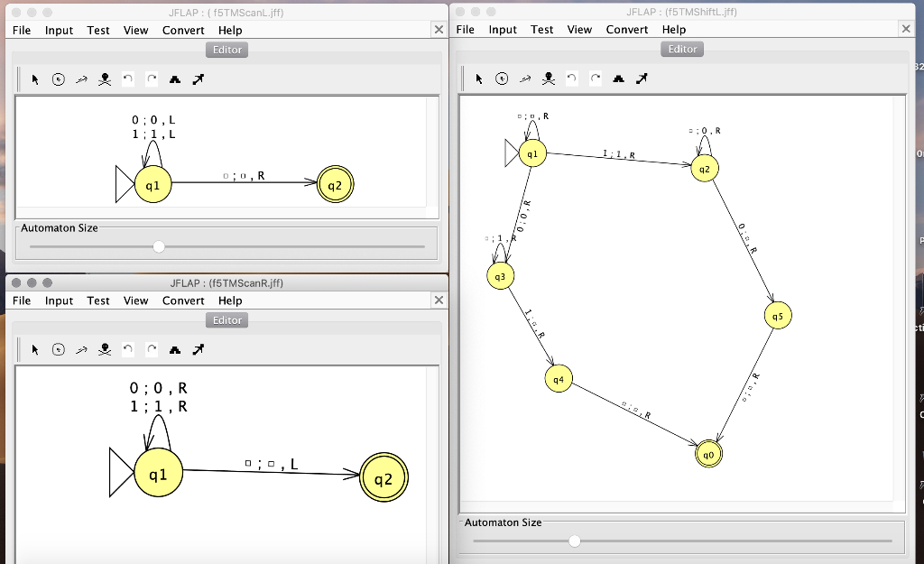Select the Transition Creator tool in f5TMShiftL
The width and height of the screenshot is (924, 564).
pos(525,79)
